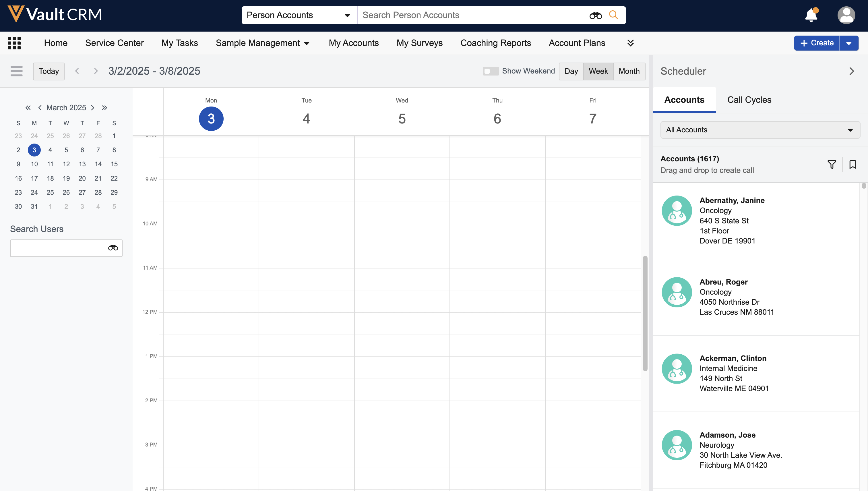Open the app launcher grid icon
868x491 pixels.
click(x=14, y=43)
